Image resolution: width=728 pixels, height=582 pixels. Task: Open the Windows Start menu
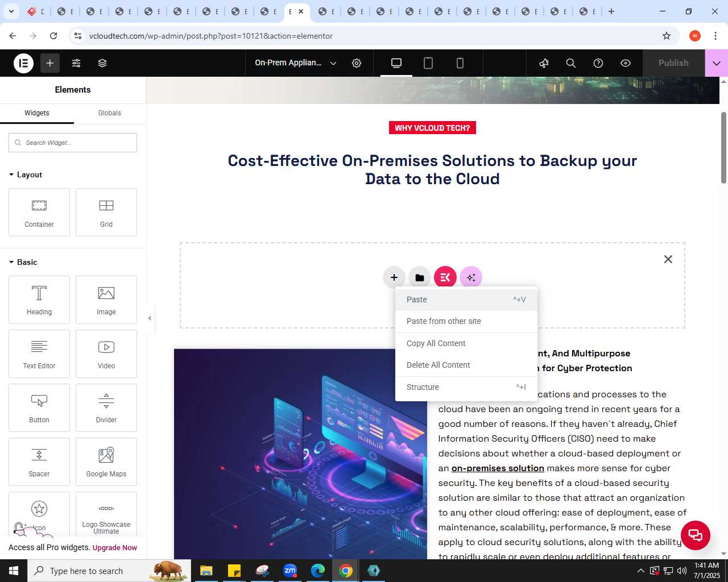click(x=14, y=571)
